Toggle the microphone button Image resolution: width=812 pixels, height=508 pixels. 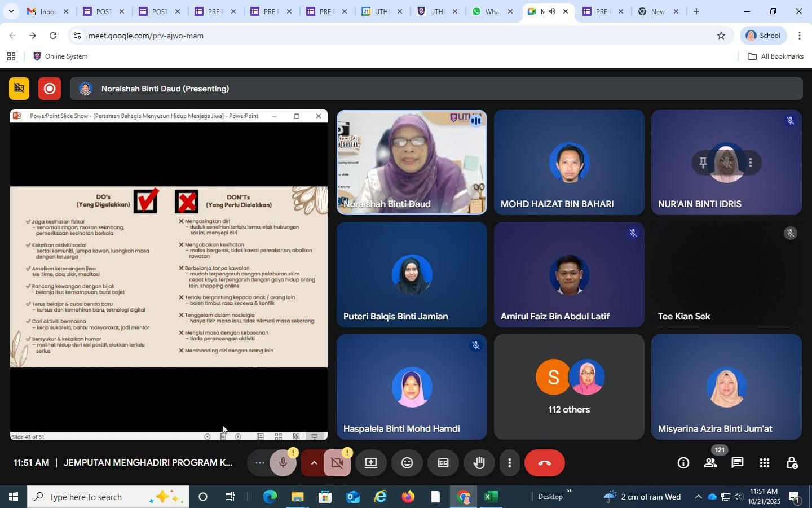[x=283, y=463]
